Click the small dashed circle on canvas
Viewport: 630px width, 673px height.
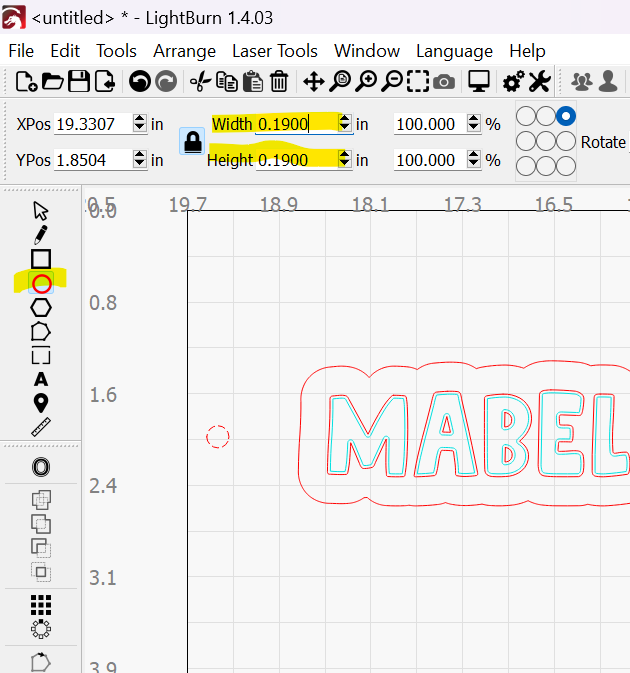(x=218, y=436)
